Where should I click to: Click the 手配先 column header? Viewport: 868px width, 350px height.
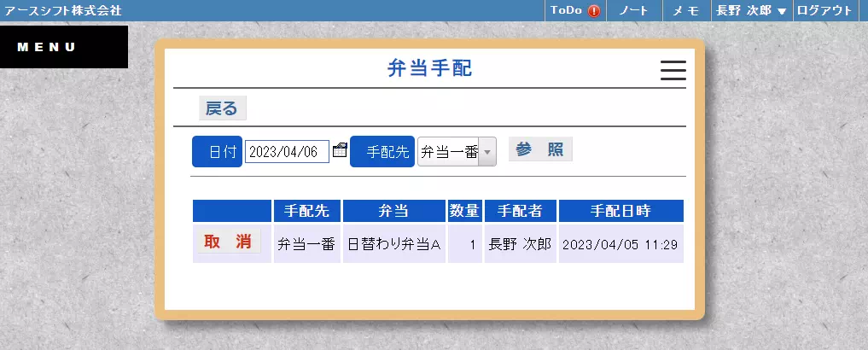coord(306,211)
